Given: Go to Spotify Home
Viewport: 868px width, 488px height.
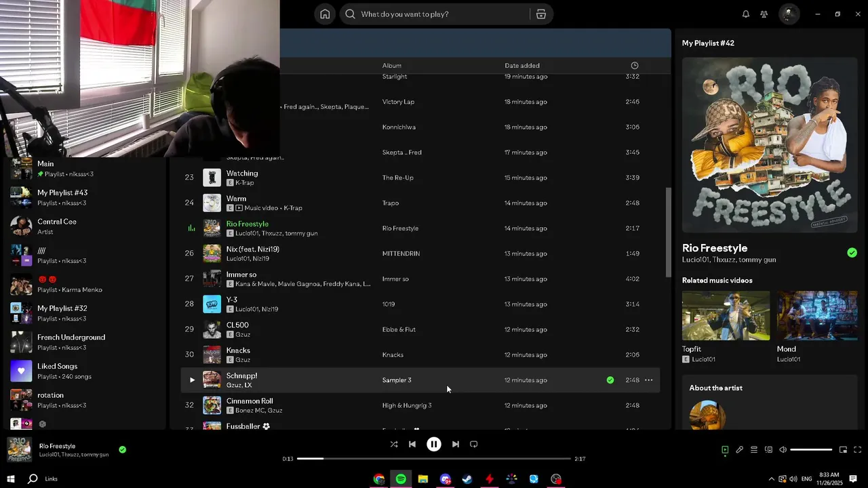Looking at the screenshot, I should pos(325,14).
